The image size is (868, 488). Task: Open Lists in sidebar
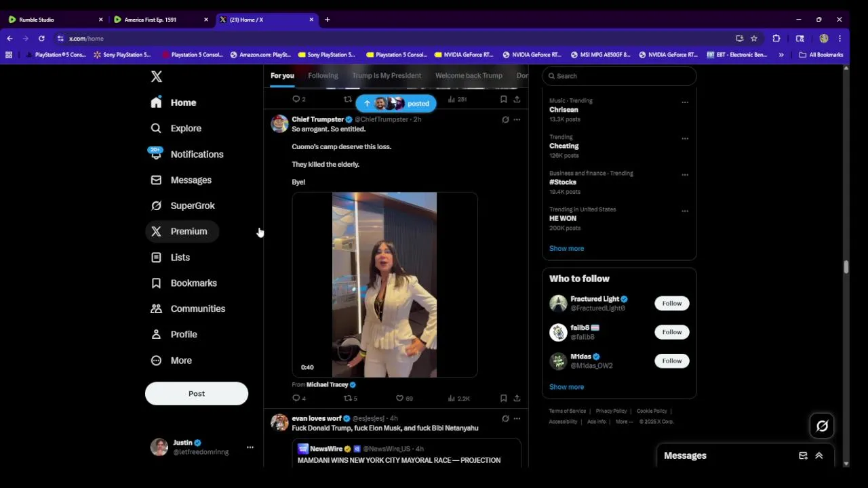[x=171, y=257]
